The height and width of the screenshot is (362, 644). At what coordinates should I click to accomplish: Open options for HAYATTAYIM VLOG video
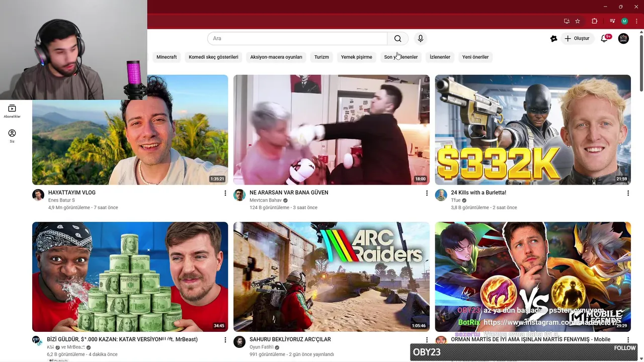tap(225, 193)
